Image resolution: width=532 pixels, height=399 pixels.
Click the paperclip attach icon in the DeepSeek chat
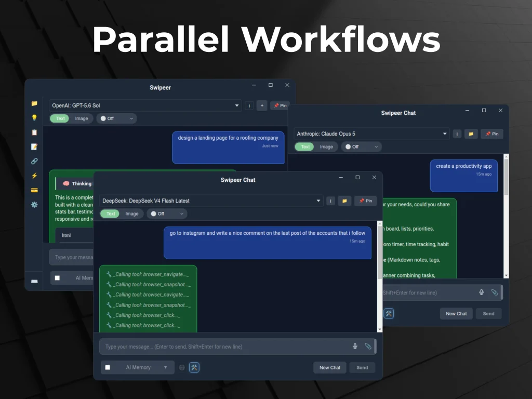tap(368, 346)
